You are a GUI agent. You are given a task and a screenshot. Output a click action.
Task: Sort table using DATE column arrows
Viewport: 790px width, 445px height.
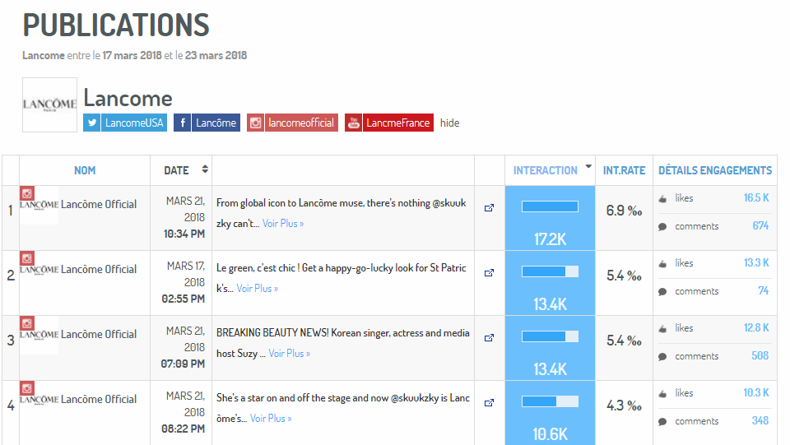(205, 169)
